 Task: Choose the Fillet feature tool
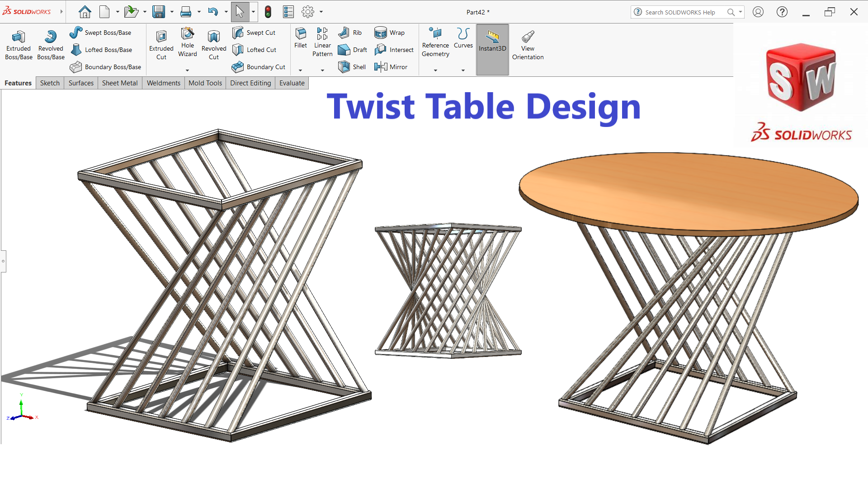(x=301, y=38)
